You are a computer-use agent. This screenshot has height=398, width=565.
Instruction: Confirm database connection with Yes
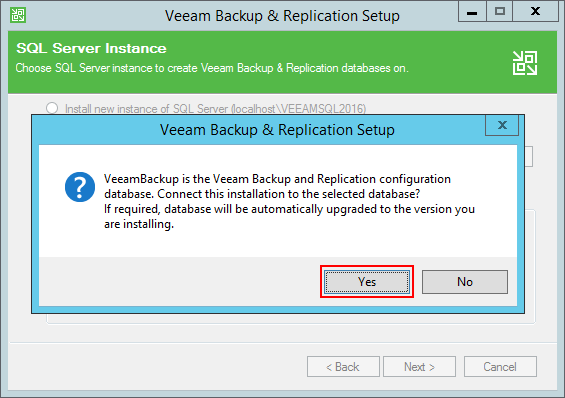click(367, 282)
